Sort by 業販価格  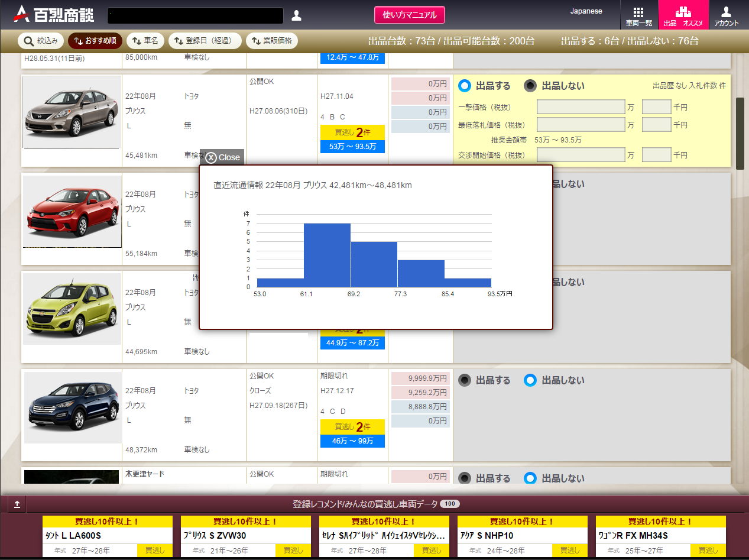pos(272,41)
